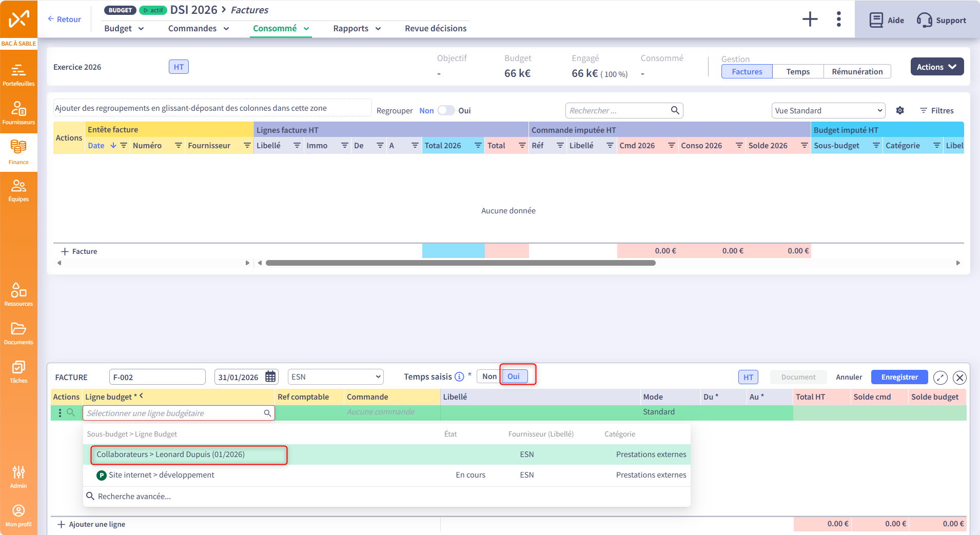
Task: Open table settings gear icon
Action: (x=900, y=111)
